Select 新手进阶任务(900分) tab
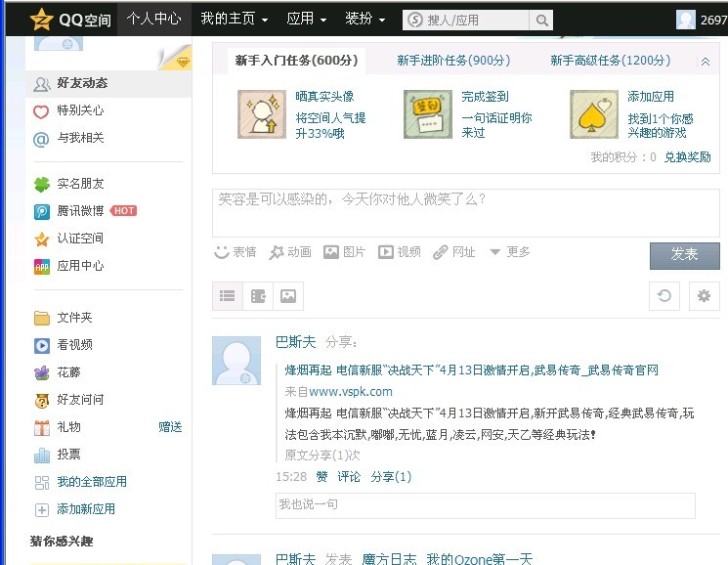This screenshot has width=728, height=565. (x=453, y=61)
